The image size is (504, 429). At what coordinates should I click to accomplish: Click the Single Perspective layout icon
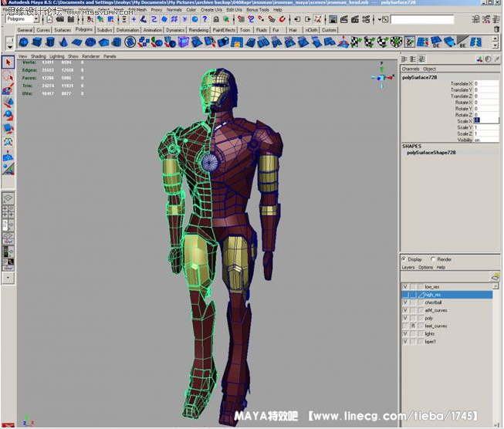point(8,198)
